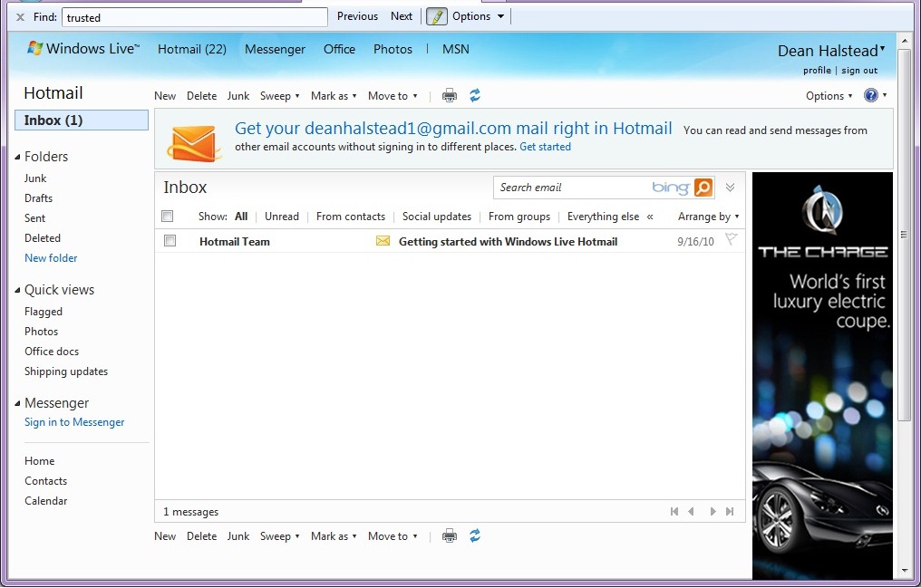Click the orange envelope banner icon

click(x=194, y=142)
